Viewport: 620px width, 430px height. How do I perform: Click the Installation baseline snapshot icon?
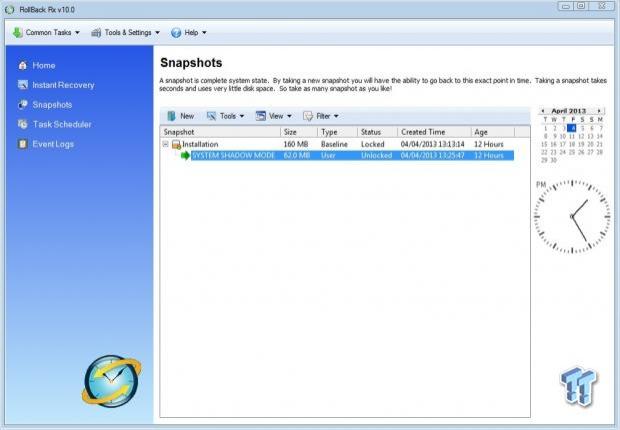click(x=176, y=144)
